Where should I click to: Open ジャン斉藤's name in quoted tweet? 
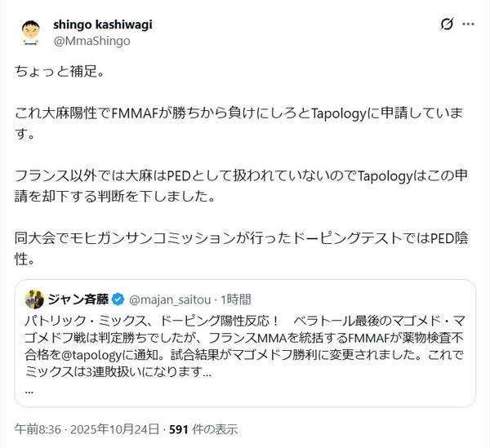click(78, 299)
